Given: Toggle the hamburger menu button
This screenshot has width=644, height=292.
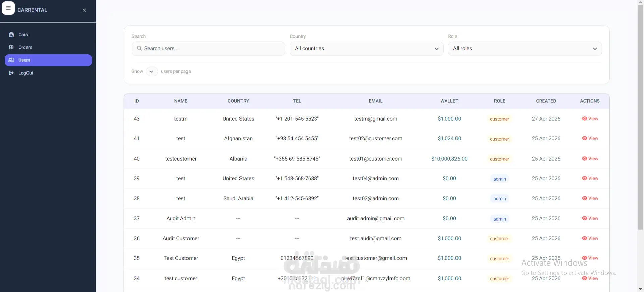Looking at the screenshot, I should coord(8,8).
